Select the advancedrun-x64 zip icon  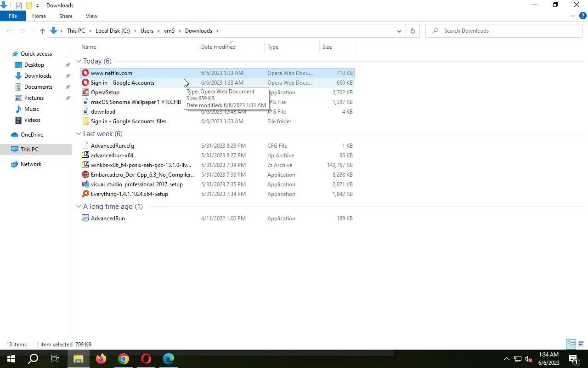tap(85, 155)
